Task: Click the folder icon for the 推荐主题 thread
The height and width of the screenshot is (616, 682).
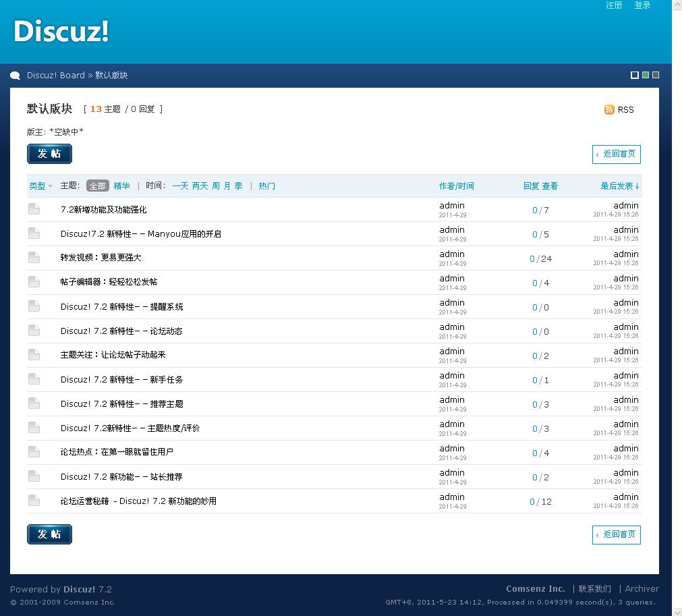Action: pyautogui.click(x=34, y=403)
